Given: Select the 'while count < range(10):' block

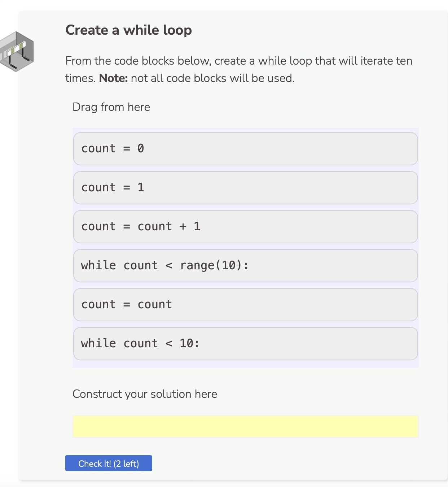Looking at the screenshot, I should [245, 265].
